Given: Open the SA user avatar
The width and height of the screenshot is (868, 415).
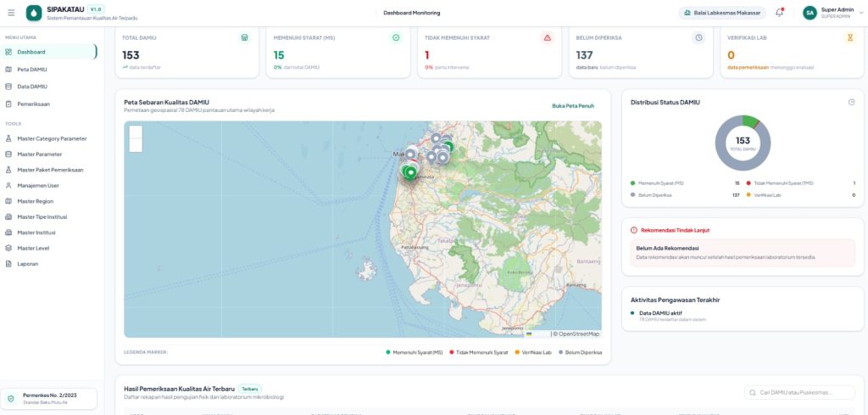Looking at the screenshot, I should coord(810,13).
